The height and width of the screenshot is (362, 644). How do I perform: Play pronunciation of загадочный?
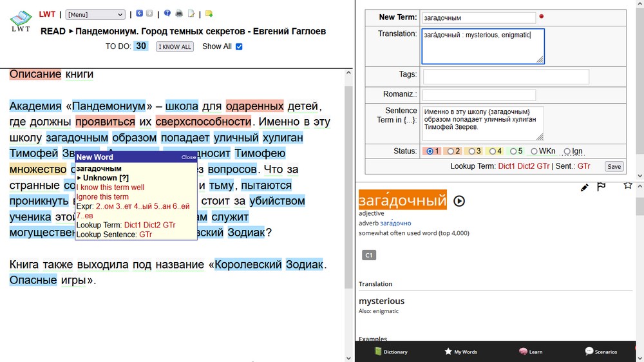[x=459, y=201]
